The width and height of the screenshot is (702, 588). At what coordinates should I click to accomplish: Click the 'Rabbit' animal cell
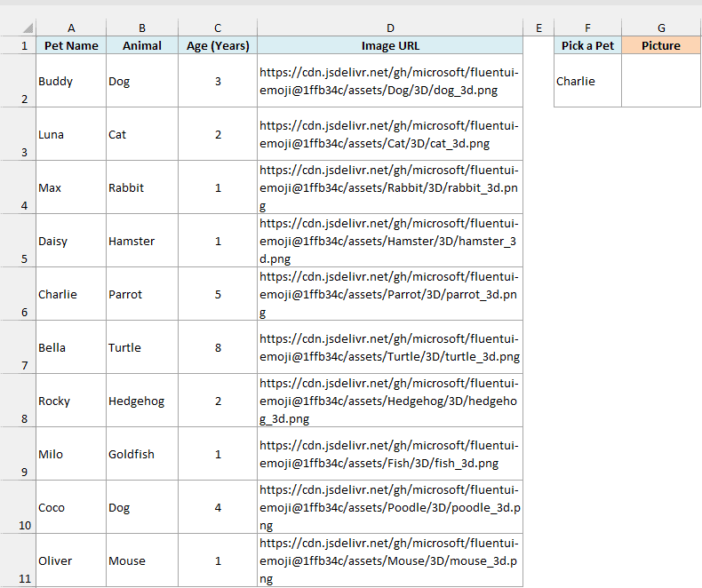pyautogui.click(x=142, y=187)
